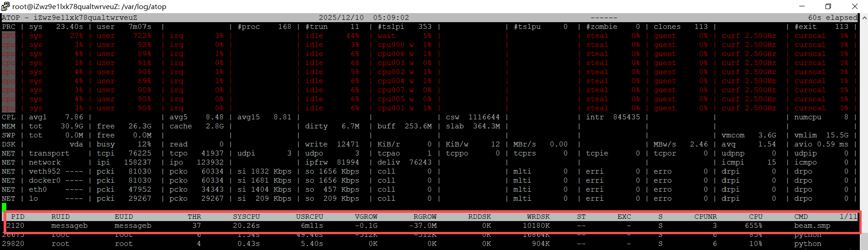Click the 655% CPU value
Screen dimensions: 868x250
click(x=754, y=226)
